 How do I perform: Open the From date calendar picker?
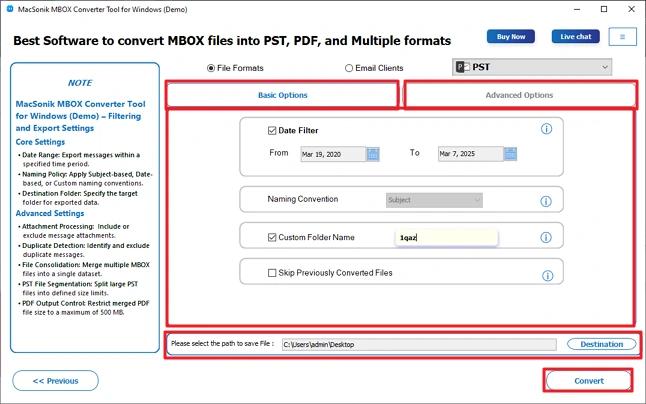(373, 154)
